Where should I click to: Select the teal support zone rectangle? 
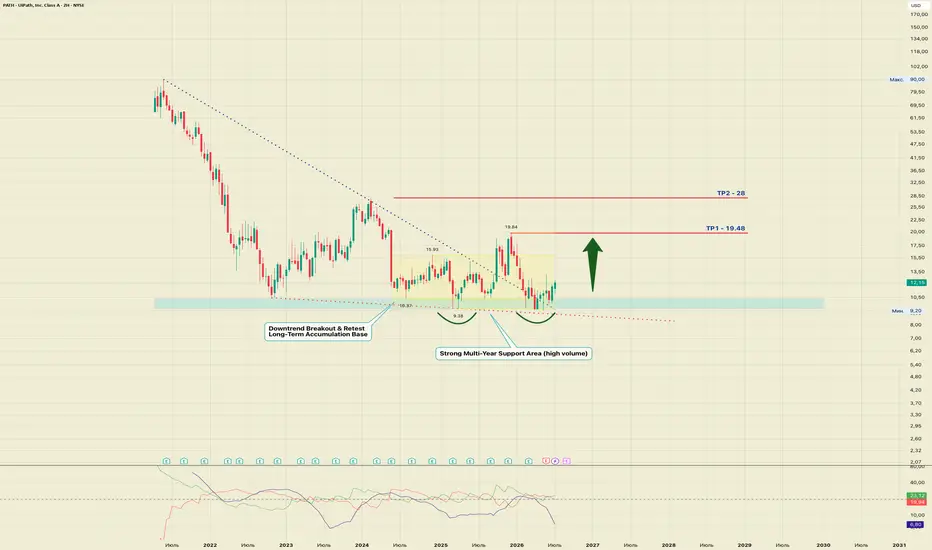click(489, 303)
